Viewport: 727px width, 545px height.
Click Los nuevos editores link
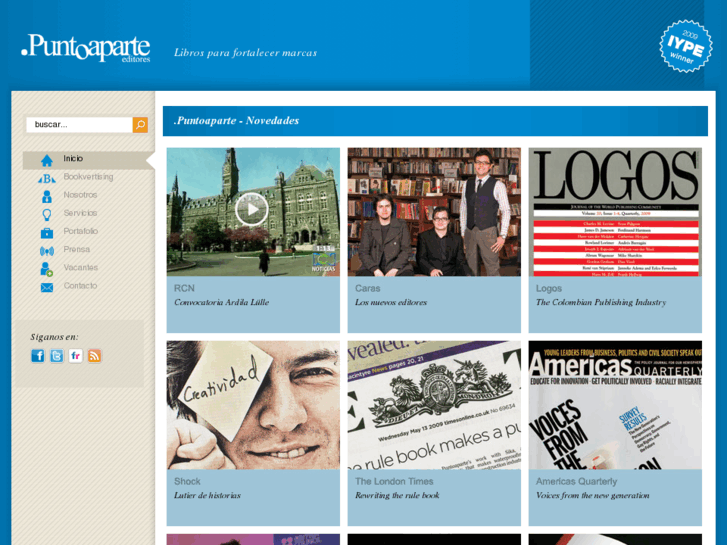point(391,302)
